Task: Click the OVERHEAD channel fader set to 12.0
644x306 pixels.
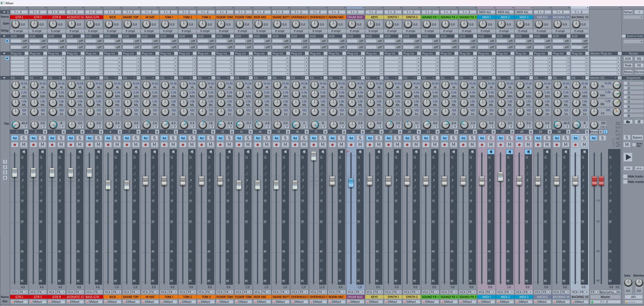Action: coord(313,156)
